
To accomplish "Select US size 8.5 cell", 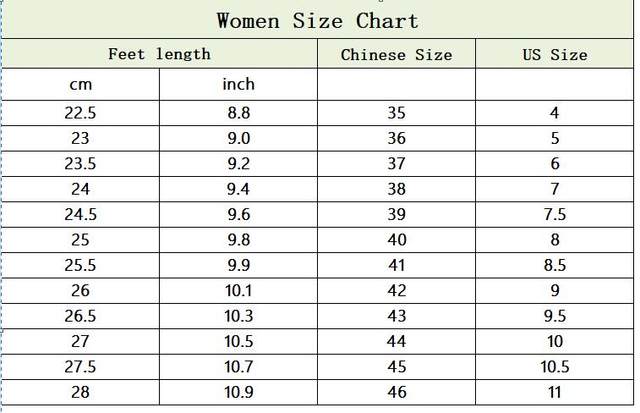I will point(555,266).
